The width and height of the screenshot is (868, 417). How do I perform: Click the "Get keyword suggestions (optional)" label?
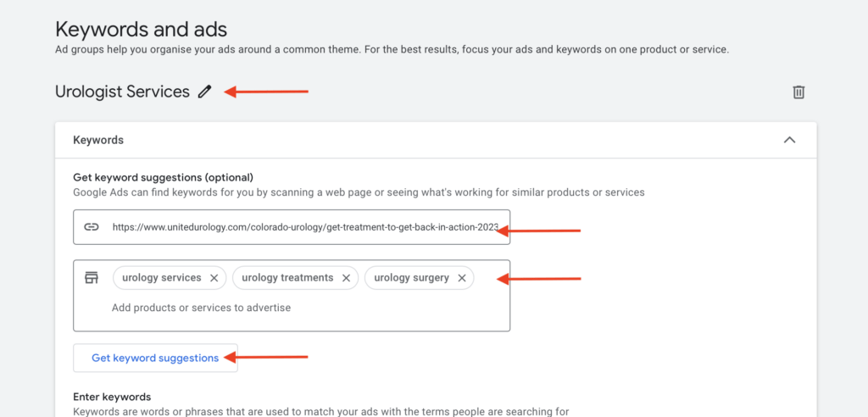pos(163,177)
